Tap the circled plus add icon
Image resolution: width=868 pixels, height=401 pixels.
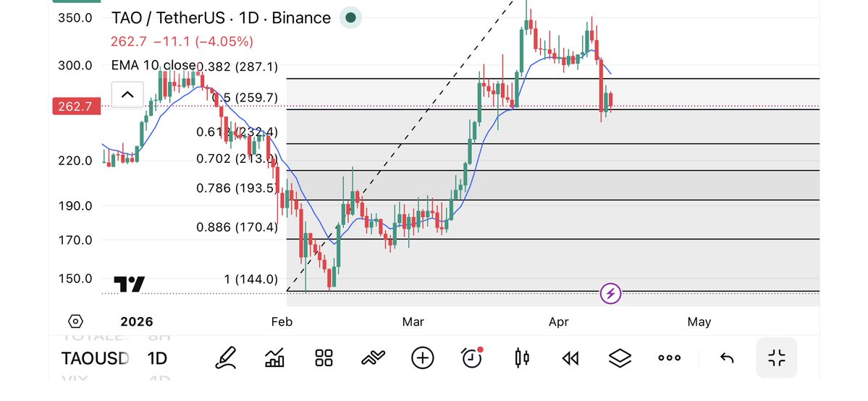coord(422,358)
